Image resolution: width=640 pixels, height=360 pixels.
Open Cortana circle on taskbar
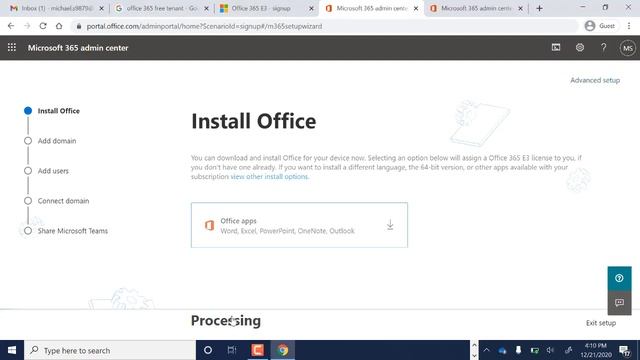coord(208,350)
